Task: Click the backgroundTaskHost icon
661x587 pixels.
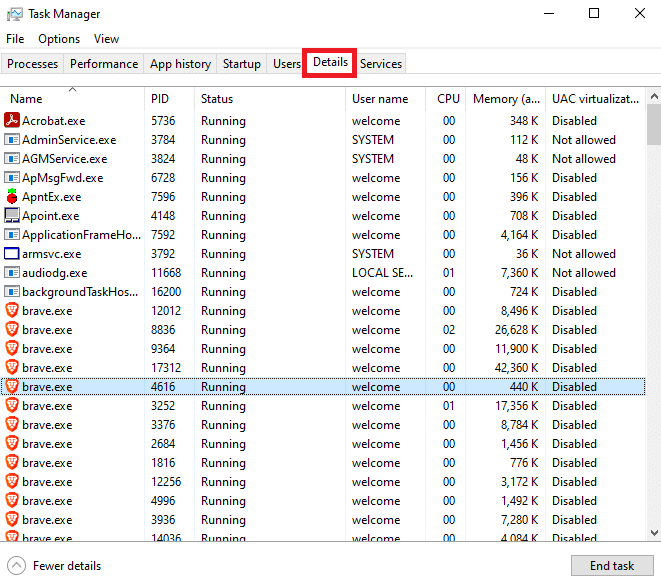Action: coord(12,291)
